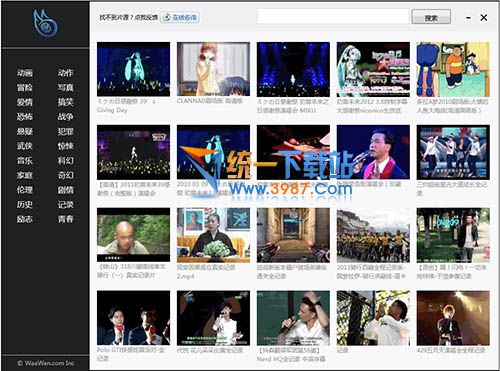Open the 记录 documentary category
Viewport: 500px width, 371px height.
coord(65,204)
